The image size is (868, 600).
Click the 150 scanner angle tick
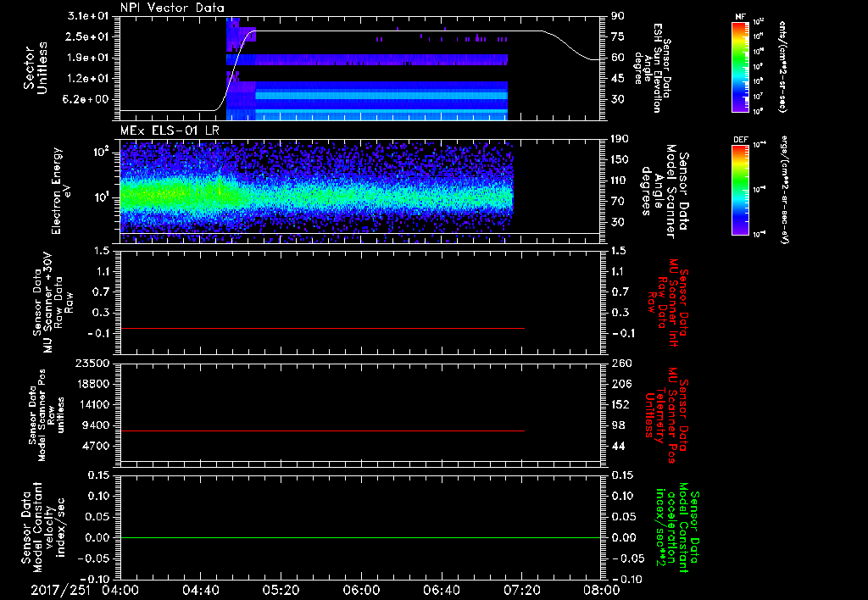[620, 160]
